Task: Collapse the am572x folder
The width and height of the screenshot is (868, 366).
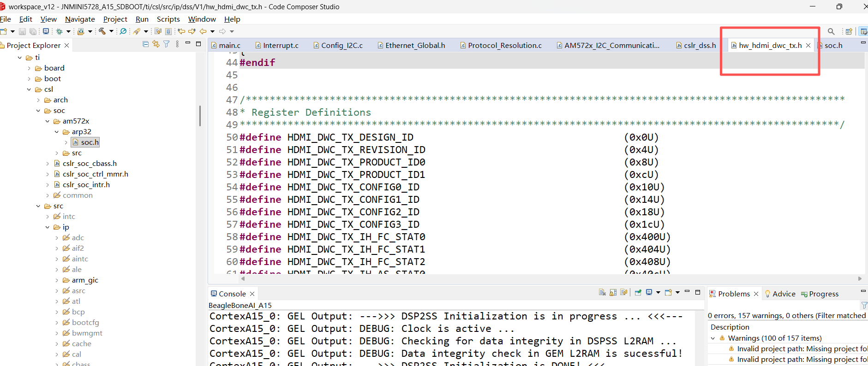Action: coord(48,121)
